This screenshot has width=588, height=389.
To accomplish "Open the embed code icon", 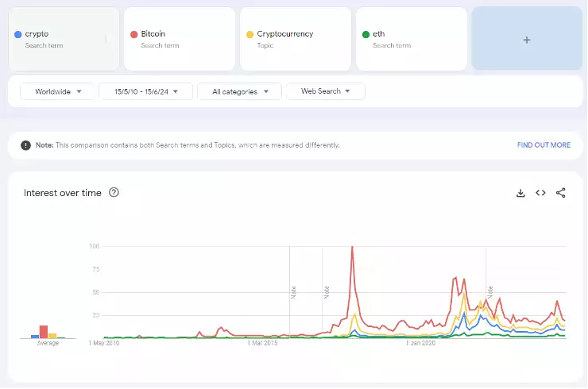I will (x=540, y=193).
